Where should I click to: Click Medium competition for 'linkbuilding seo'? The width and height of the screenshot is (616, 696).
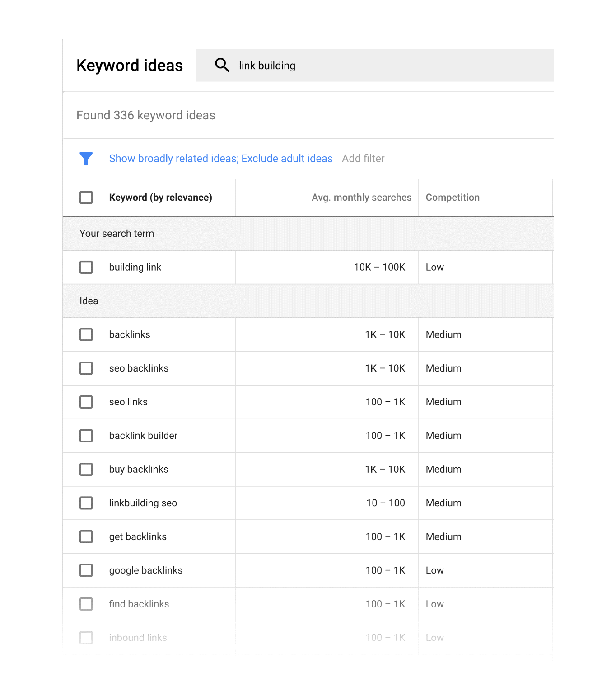click(443, 503)
